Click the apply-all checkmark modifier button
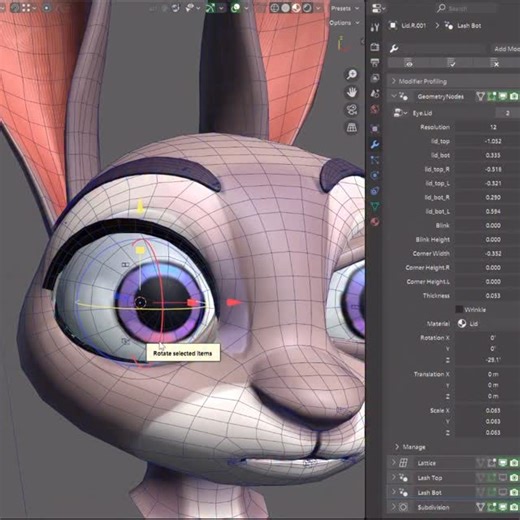 pos(452,63)
